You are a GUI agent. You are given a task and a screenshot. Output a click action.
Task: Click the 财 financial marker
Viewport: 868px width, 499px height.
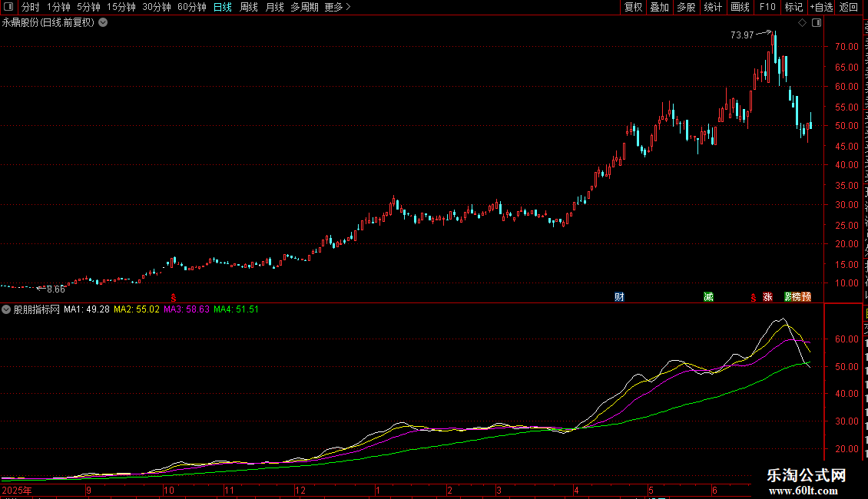click(x=619, y=297)
